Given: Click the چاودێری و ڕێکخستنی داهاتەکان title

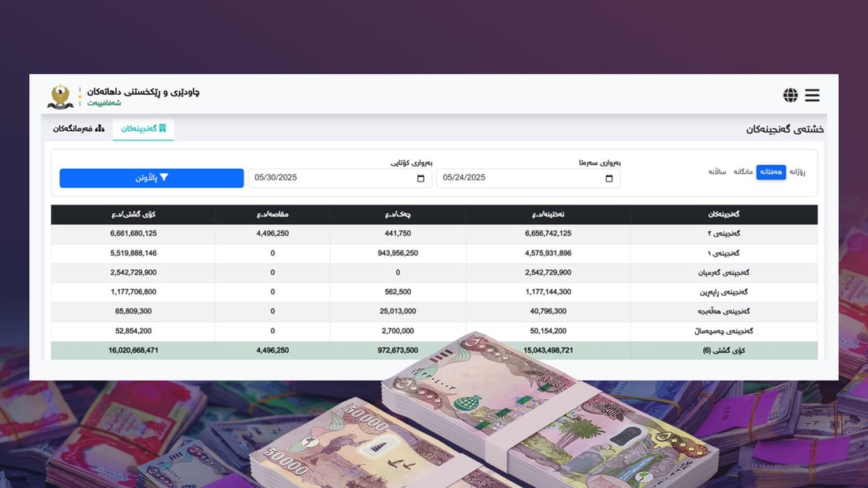Looking at the screenshot, I should pos(143,92).
